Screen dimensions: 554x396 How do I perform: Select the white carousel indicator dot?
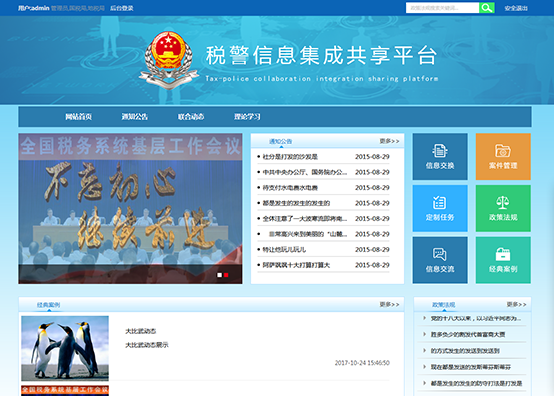point(219,275)
